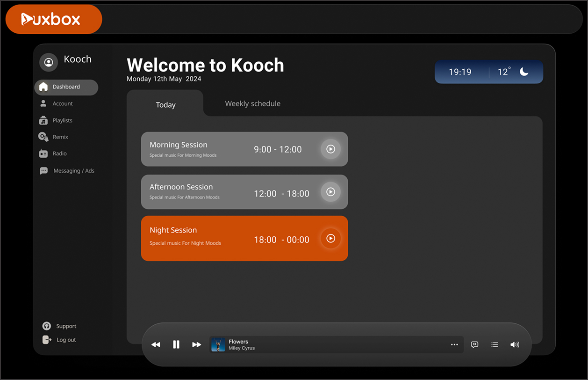This screenshot has height=380, width=588.
Task: Play the Morning Session
Action: (330, 149)
